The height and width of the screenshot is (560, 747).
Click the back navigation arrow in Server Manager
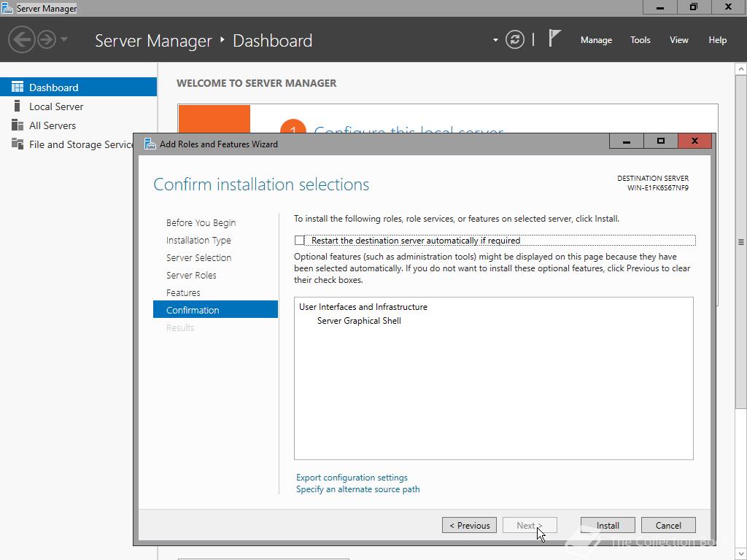point(21,39)
